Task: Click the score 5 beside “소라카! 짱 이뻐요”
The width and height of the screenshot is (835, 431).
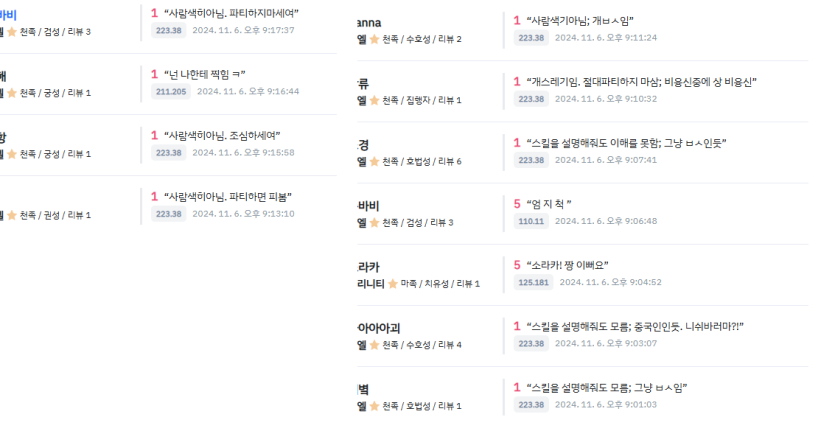Action: (x=518, y=265)
